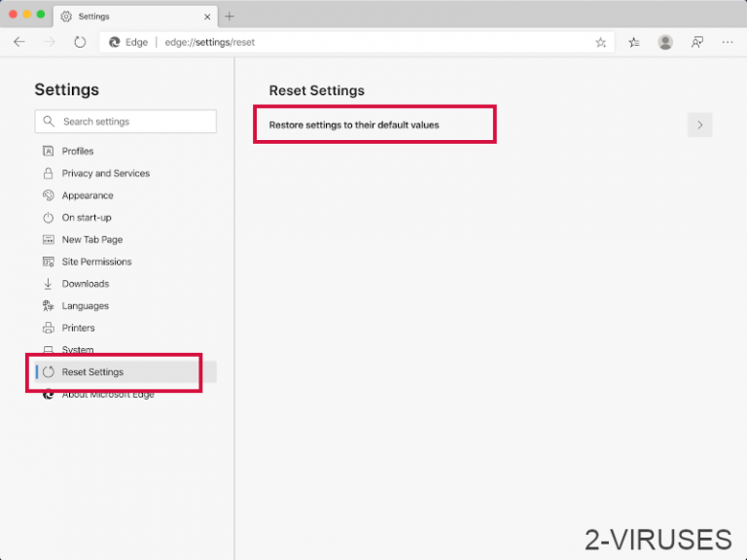Select Restore settings to their default values

pos(354,125)
